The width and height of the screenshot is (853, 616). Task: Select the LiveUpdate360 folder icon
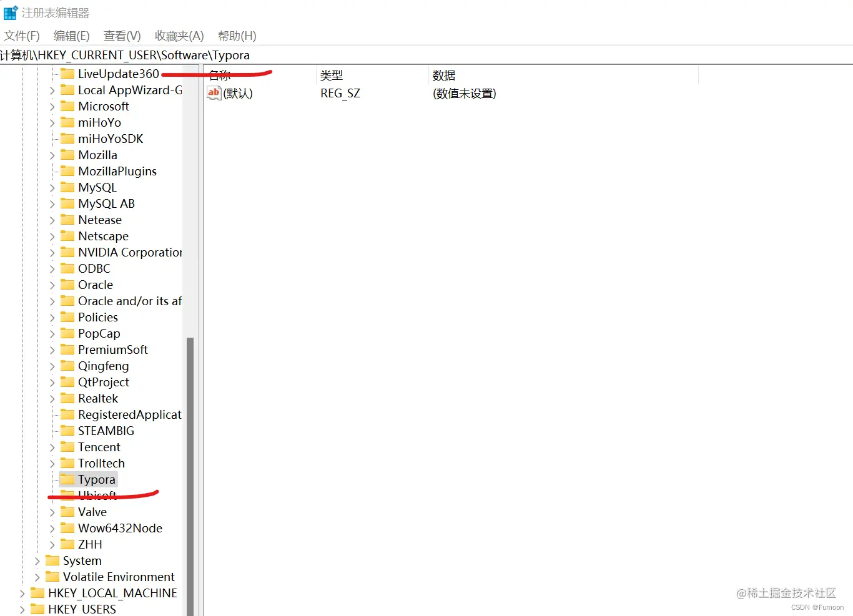pyautogui.click(x=67, y=74)
